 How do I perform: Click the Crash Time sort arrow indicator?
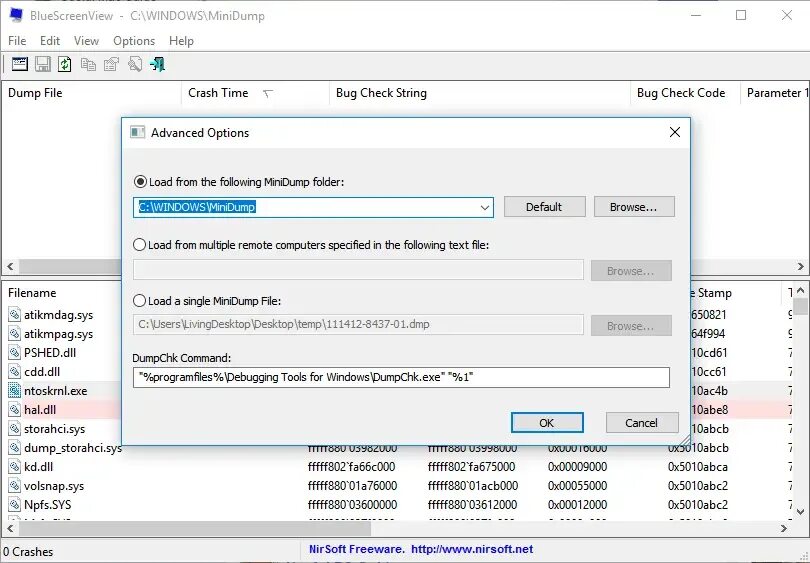coord(268,93)
